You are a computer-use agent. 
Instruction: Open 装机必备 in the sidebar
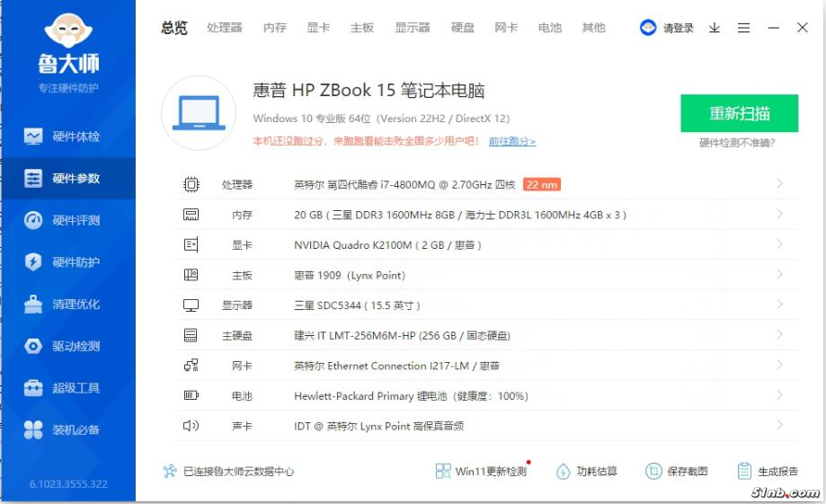click(x=67, y=429)
